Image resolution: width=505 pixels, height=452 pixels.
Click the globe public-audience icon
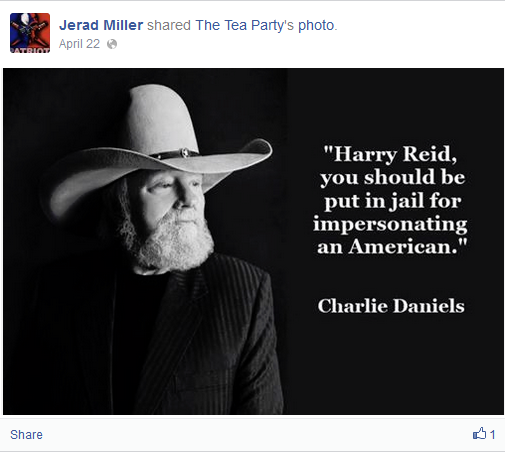[112, 44]
